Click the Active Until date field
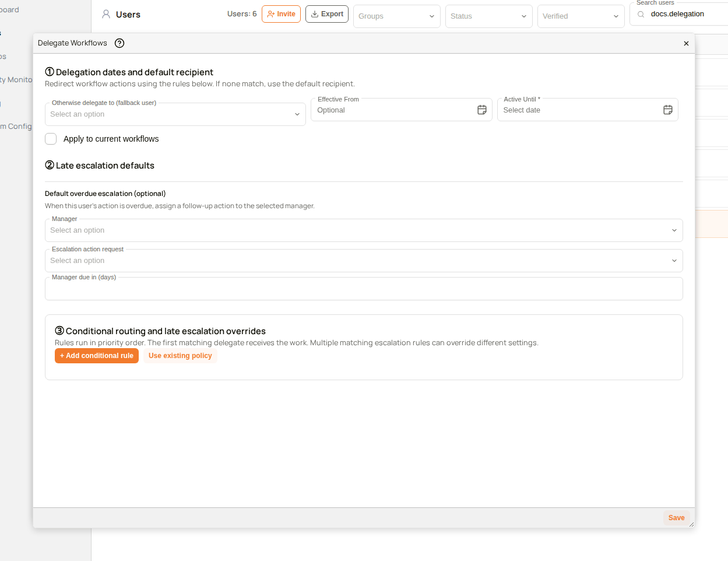 pyautogui.click(x=588, y=110)
